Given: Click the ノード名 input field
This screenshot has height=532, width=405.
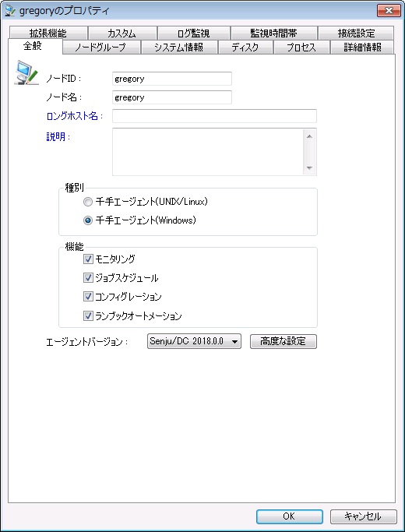Looking at the screenshot, I should [172, 97].
